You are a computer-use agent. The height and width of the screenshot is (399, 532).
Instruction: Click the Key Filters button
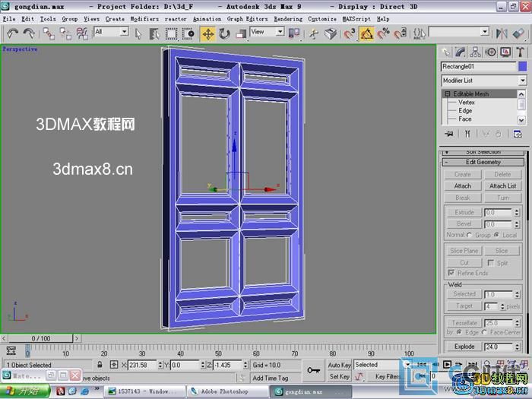(388, 377)
